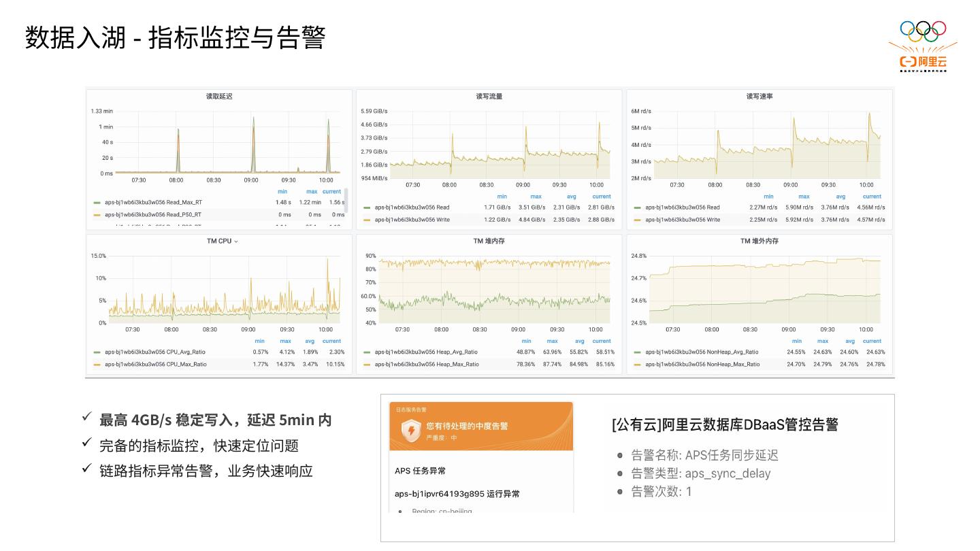This screenshot has height=551, width=980.
Task: Click the 您有待处理的中度告警 banner title
Action: point(467,426)
